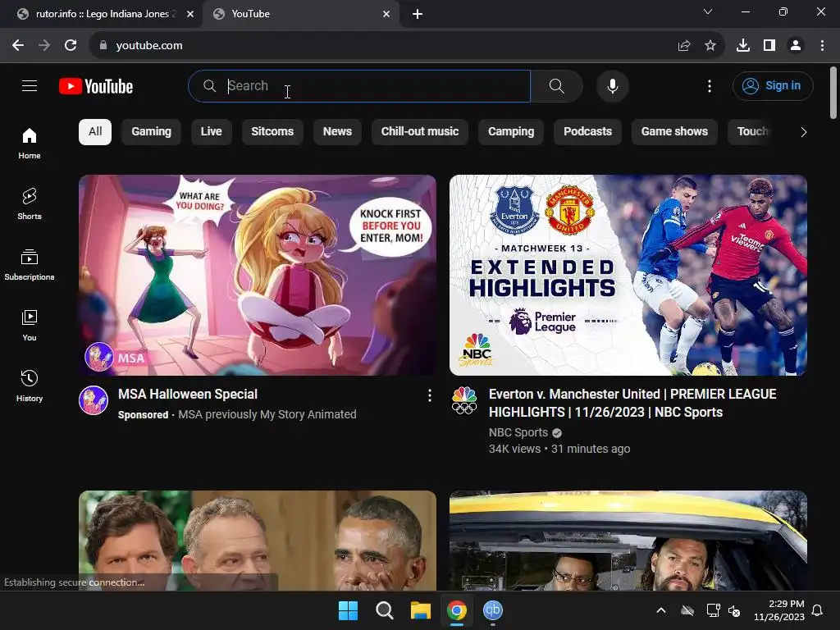Open YouTube settings three-dot menu
Image resolution: width=840 pixels, height=630 pixels.
tap(710, 85)
